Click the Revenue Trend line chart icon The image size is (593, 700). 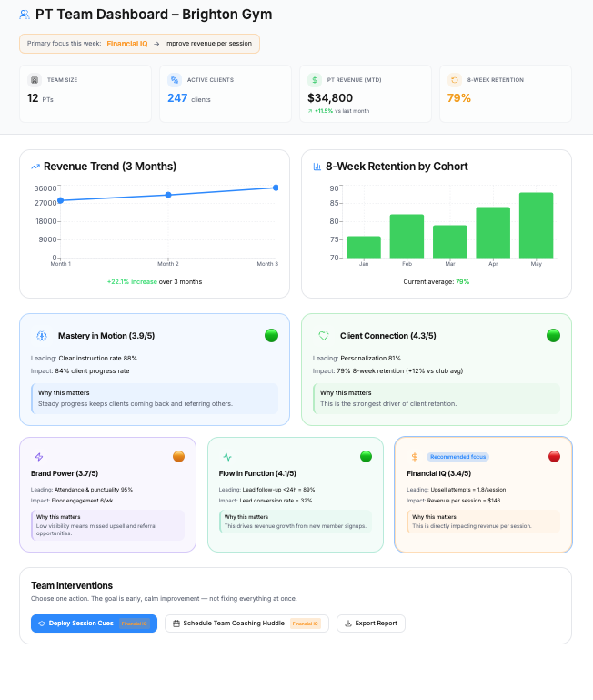(x=35, y=167)
